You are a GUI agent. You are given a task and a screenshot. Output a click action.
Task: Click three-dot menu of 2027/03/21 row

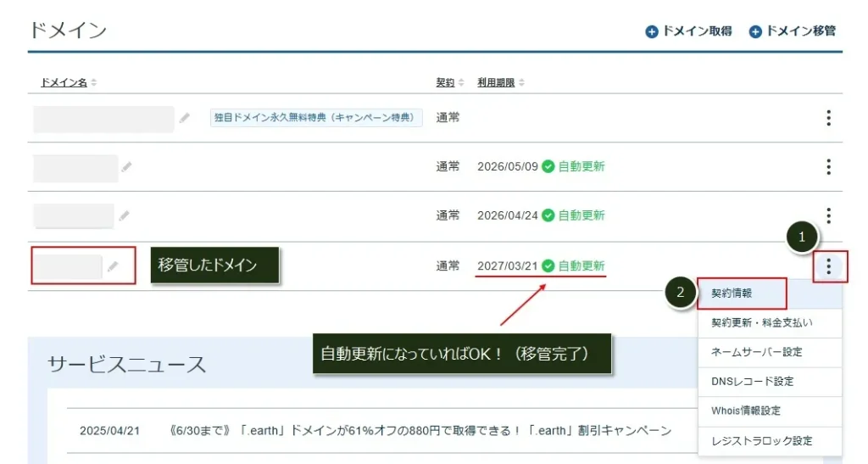[828, 266]
